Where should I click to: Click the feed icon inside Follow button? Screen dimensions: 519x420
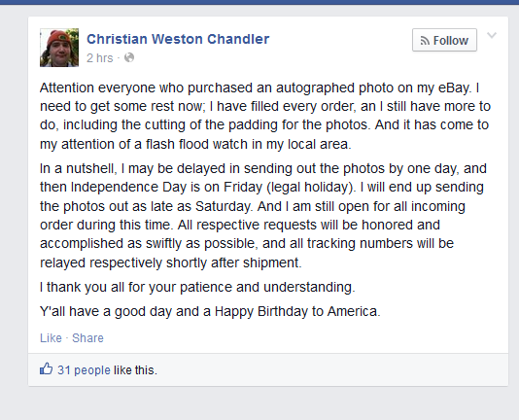tap(425, 41)
